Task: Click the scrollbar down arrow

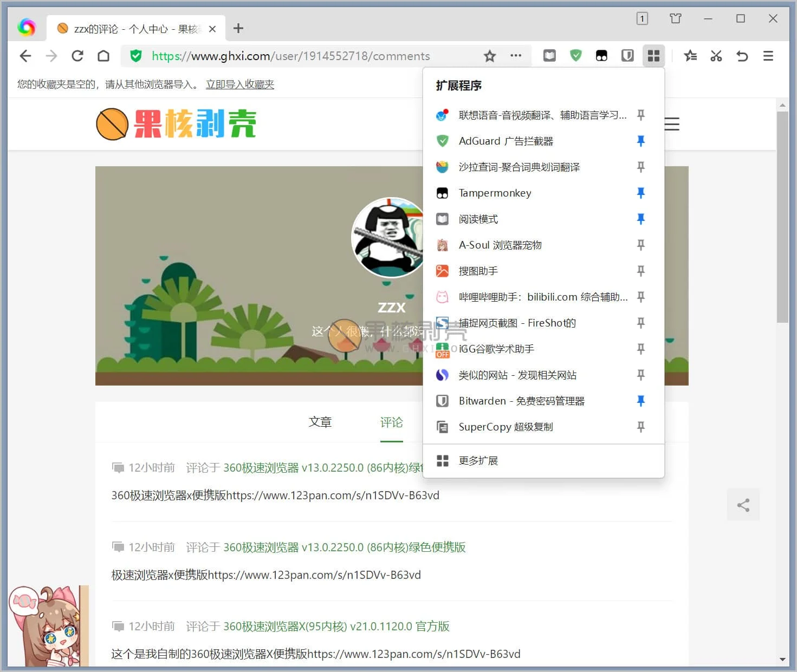Action: click(782, 660)
